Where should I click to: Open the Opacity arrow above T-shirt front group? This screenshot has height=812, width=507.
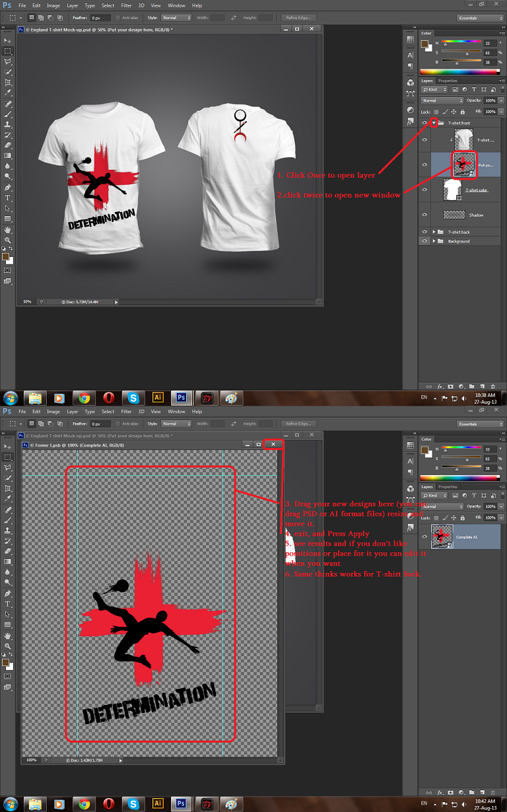500,100
